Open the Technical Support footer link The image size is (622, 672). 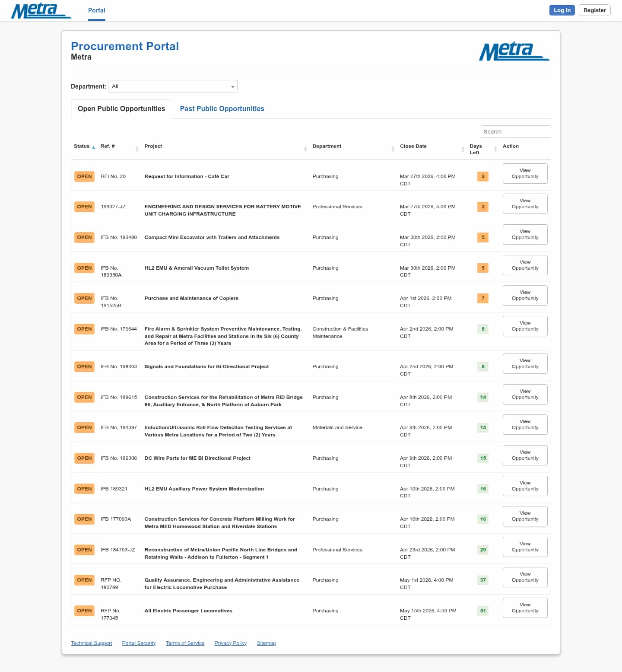coord(91,643)
